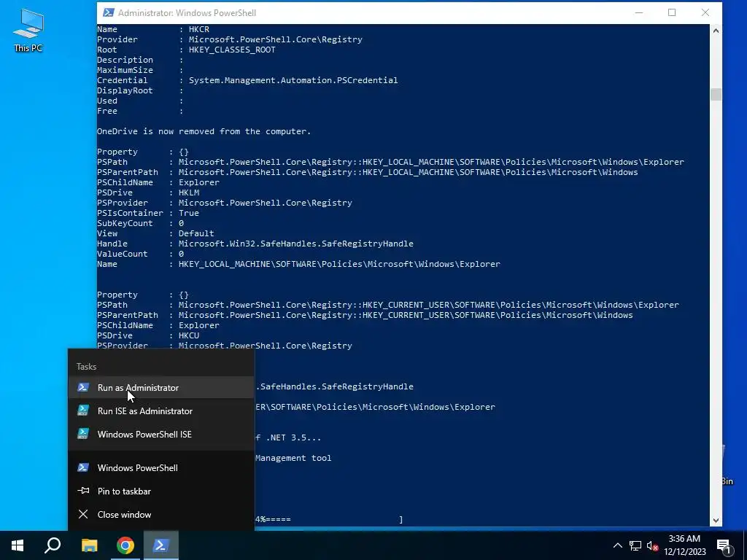Screen dimensions: 747x560
Task: Choose Run as Administrator in jump list
Action: (x=161, y=388)
